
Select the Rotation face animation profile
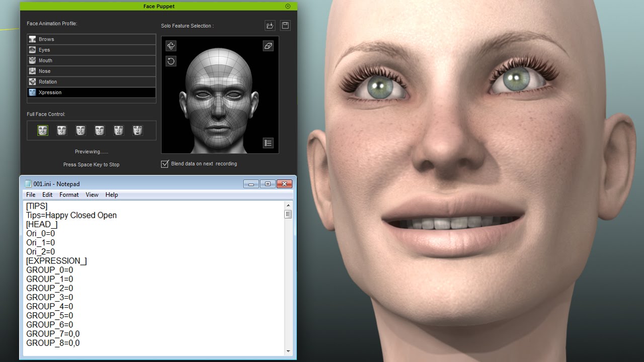pos(92,81)
